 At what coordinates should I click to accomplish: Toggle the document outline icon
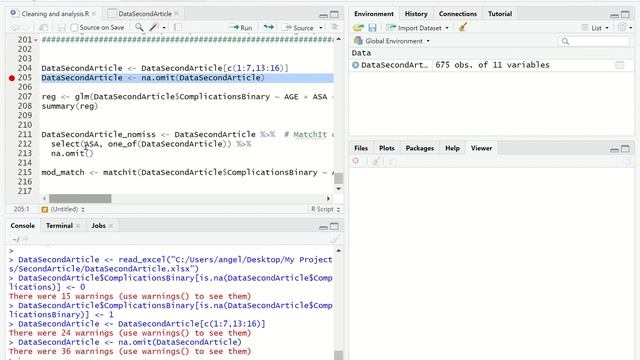334,27
